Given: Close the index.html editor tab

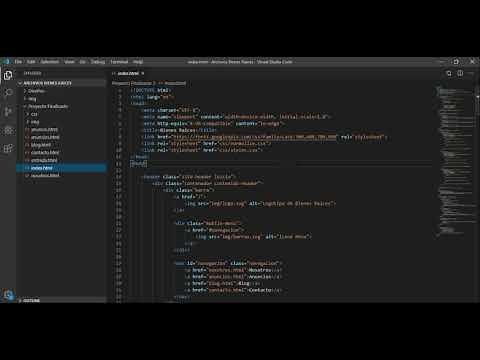Looking at the screenshot, I should (143, 73).
